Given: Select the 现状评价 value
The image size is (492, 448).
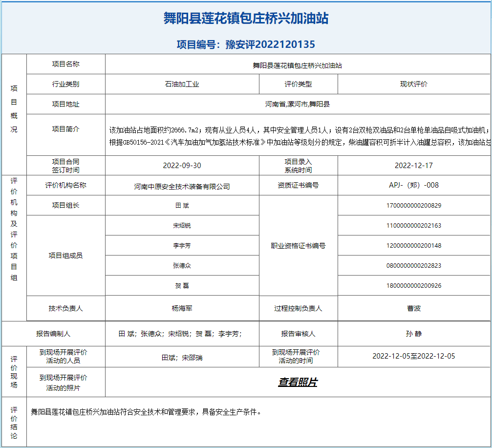Looking at the screenshot, I should 413,84.
